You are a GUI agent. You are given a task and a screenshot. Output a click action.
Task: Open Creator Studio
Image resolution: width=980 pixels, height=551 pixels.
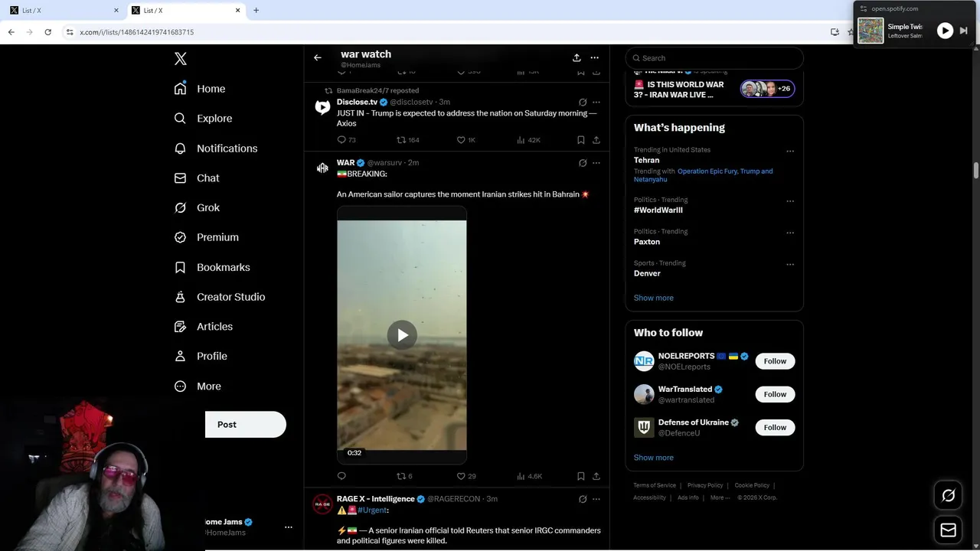click(220, 297)
